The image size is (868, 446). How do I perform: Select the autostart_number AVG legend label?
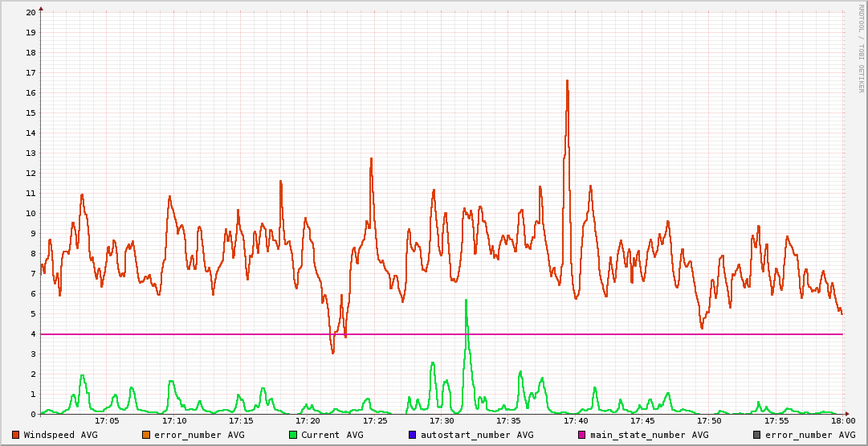(477, 435)
